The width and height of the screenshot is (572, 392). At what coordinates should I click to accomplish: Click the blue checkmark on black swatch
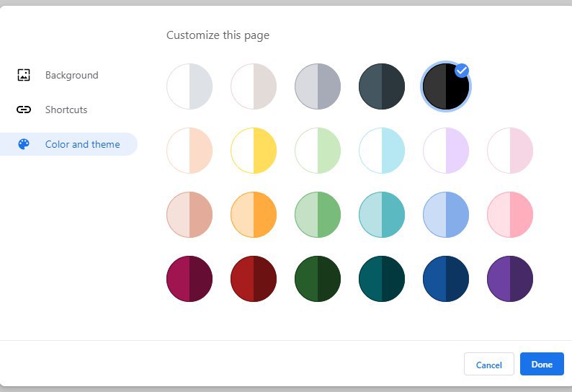462,71
